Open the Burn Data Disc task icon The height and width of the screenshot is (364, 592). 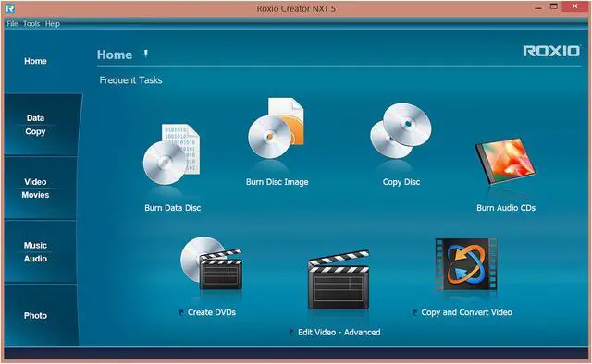coord(172,154)
